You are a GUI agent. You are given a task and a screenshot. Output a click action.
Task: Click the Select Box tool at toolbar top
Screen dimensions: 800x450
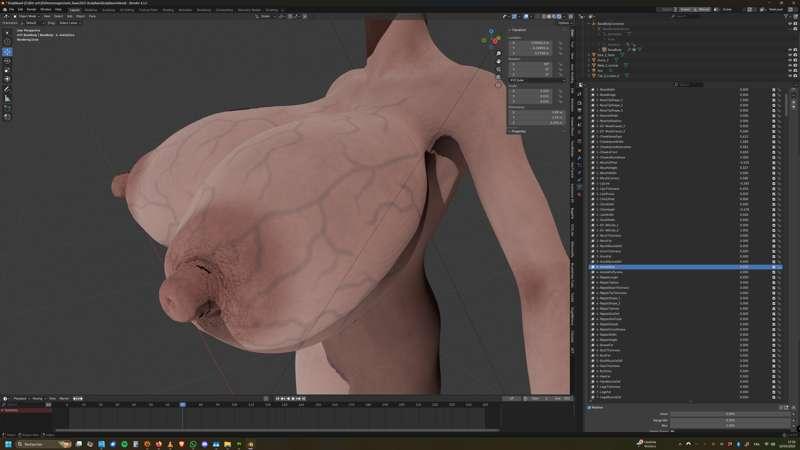pos(7,33)
